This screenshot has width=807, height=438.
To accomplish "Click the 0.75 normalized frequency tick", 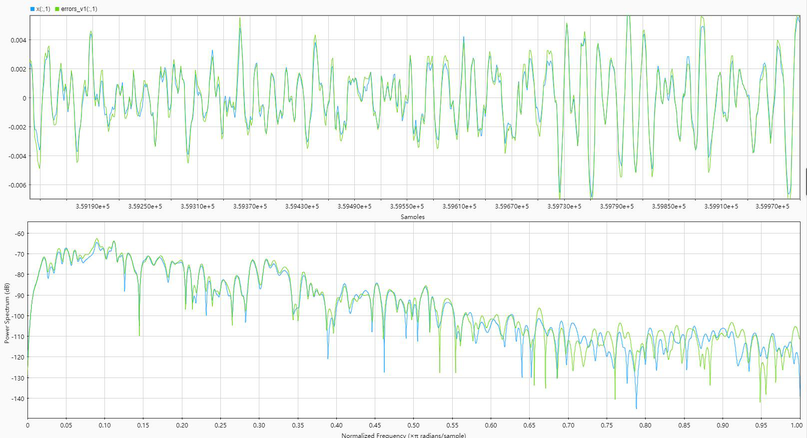I will (607, 424).
